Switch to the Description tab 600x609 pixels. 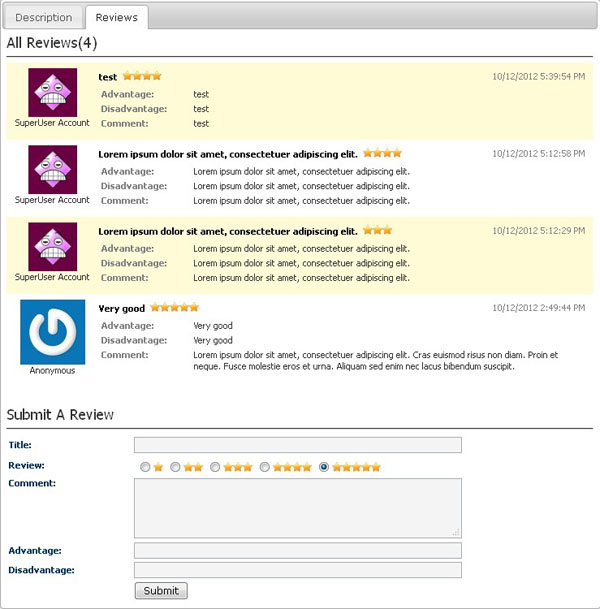[43, 17]
